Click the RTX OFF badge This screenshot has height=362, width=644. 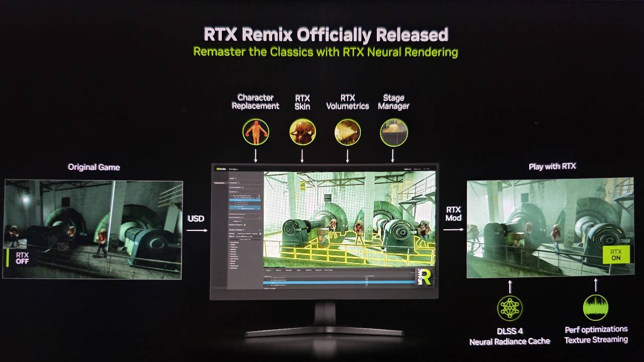point(21,258)
